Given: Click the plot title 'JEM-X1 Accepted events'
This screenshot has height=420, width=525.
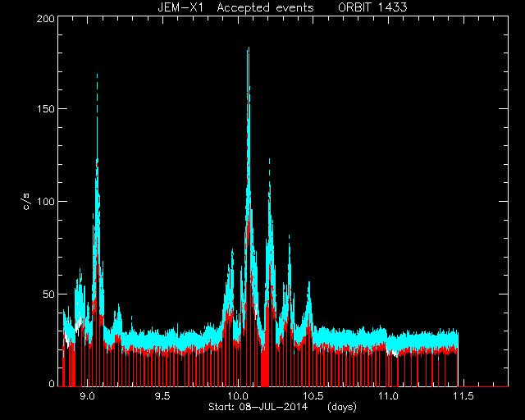Looking at the screenshot, I should (x=235, y=7).
